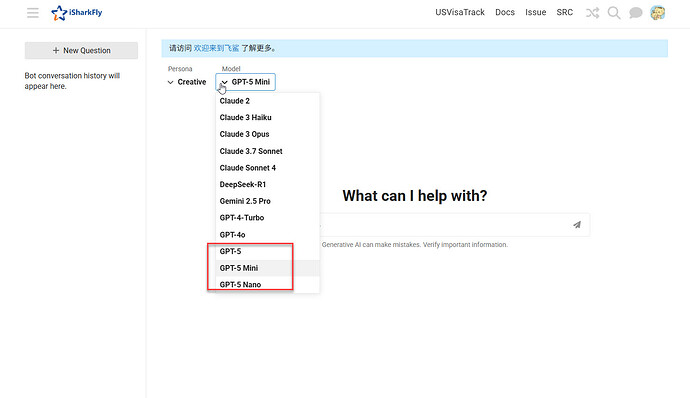Click the send paper plane icon
This screenshot has width=690, height=398.
(x=577, y=225)
